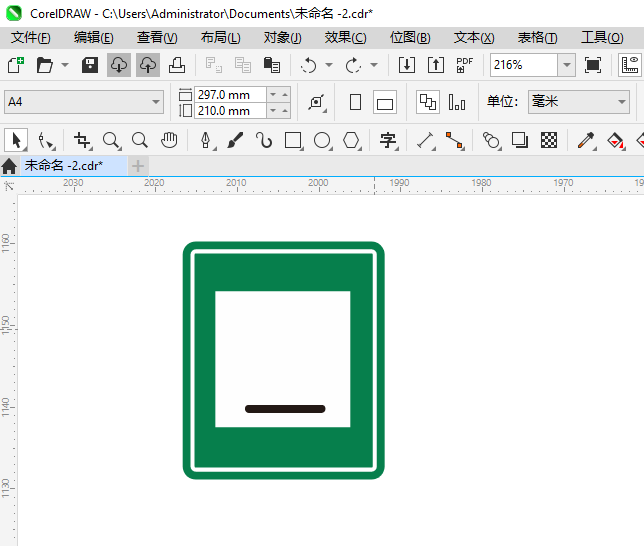This screenshot has height=546, width=644.
Task: Paste from the clipboard icon
Action: 271,65
